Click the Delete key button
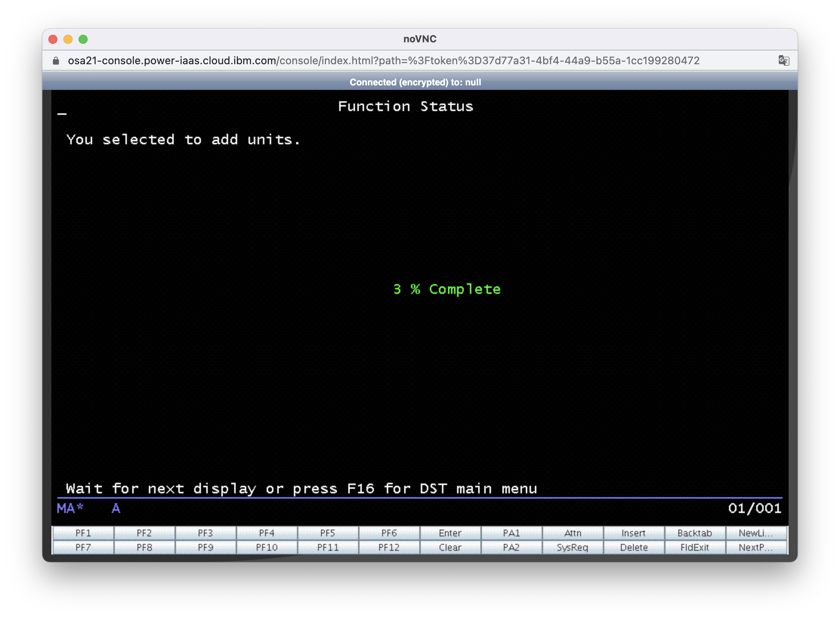This screenshot has height=618, width=840. [x=633, y=547]
